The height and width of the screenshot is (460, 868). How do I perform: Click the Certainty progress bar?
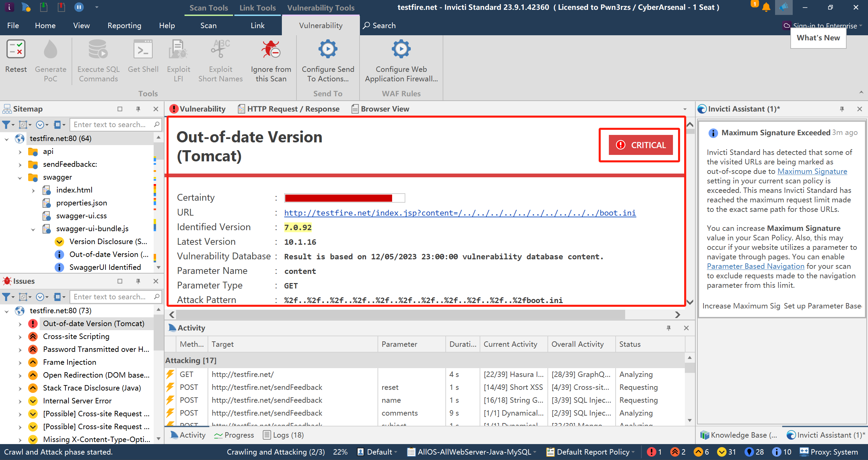tap(345, 198)
